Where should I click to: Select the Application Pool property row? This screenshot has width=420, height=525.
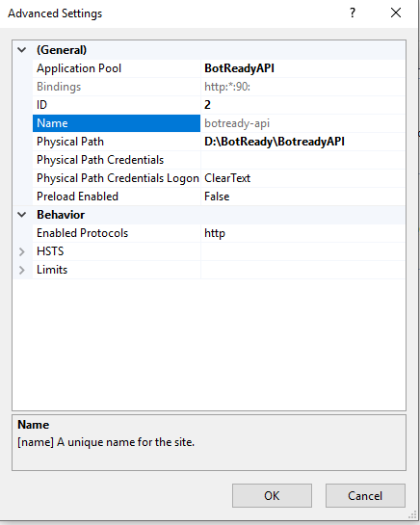(x=219, y=68)
